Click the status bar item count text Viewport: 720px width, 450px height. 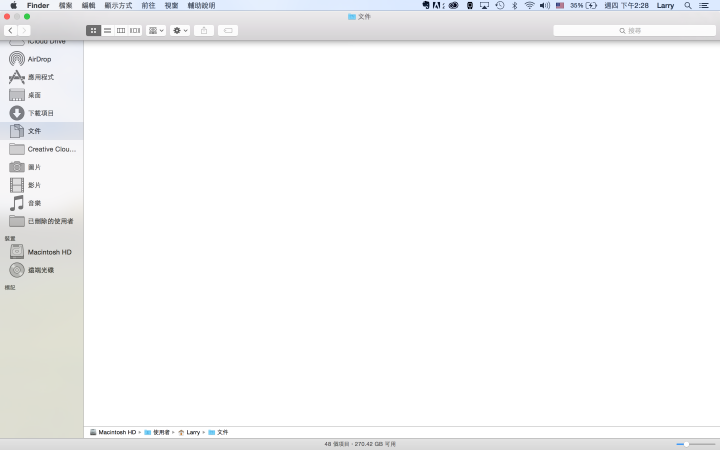pyautogui.click(x=360, y=444)
